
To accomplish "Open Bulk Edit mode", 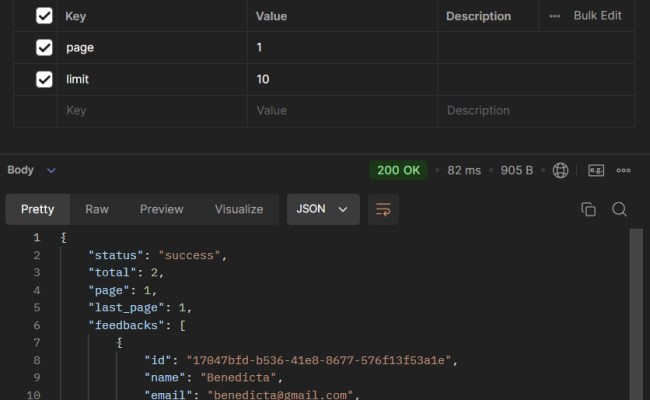I will click(x=597, y=16).
